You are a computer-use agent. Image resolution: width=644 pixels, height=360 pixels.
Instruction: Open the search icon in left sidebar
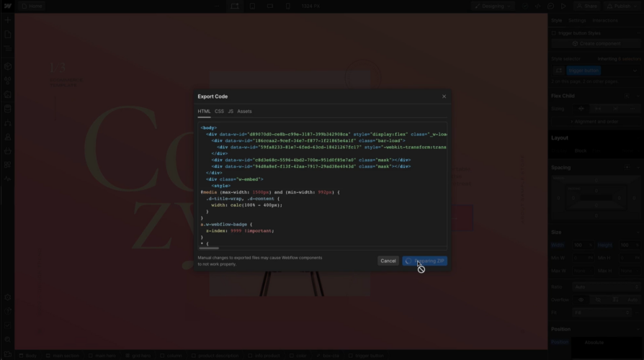(x=7, y=339)
